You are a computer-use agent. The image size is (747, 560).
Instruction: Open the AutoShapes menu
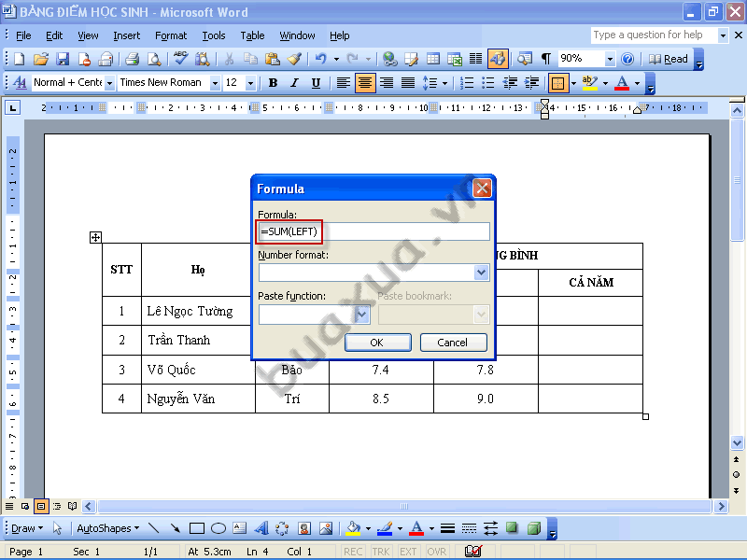(107, 528)
